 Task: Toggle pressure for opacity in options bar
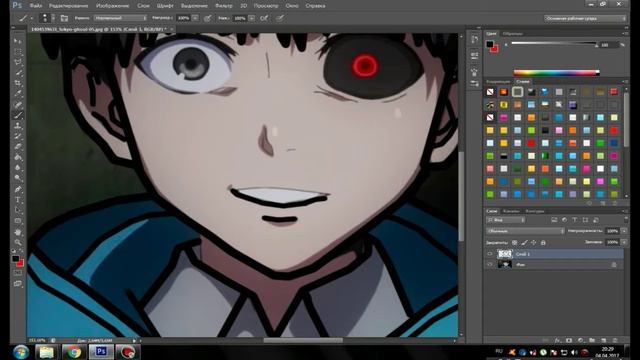(x=208, y=18)
